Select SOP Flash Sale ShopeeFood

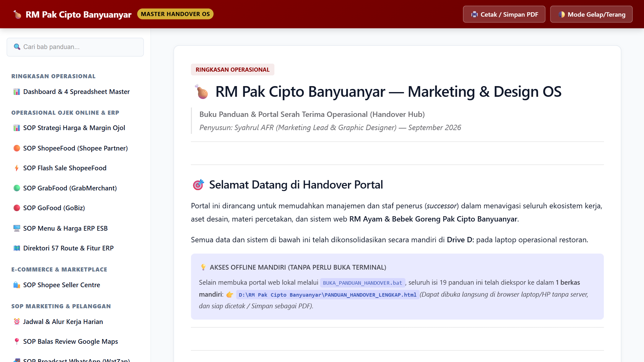pyautogui.click(x=75, y=168)
